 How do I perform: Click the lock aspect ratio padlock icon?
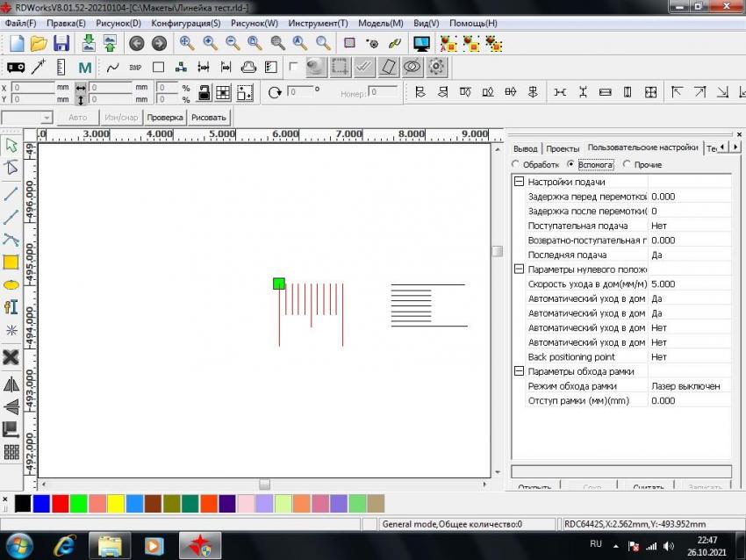204,92
